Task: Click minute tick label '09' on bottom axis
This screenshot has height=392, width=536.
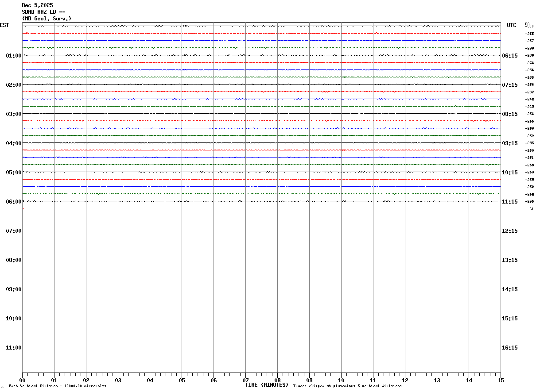Action: 309,380
